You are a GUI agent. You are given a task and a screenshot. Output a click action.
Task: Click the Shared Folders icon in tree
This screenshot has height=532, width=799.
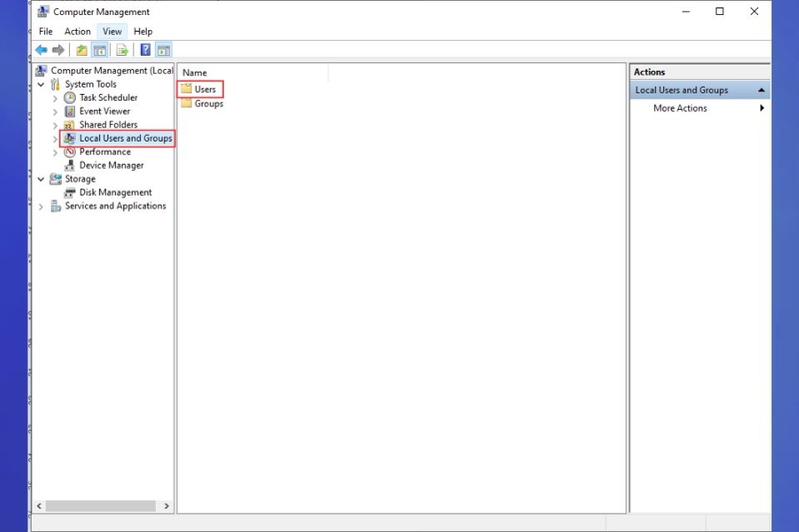[x=69, y=125]
